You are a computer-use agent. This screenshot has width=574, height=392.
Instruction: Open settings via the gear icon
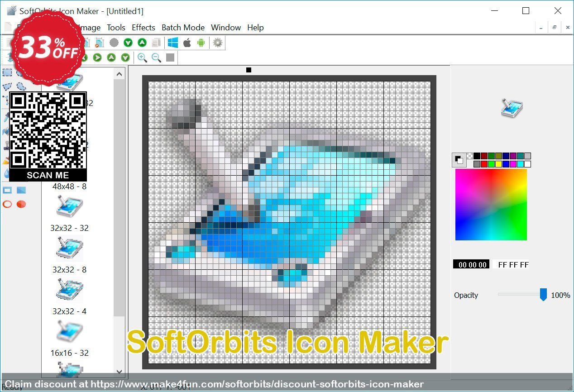click(218, 43)
